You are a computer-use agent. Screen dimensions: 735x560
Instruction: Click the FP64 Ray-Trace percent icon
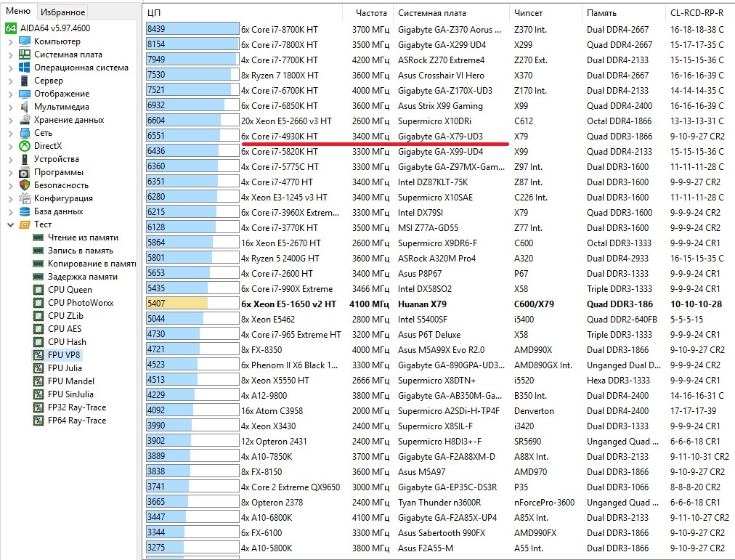38,421
